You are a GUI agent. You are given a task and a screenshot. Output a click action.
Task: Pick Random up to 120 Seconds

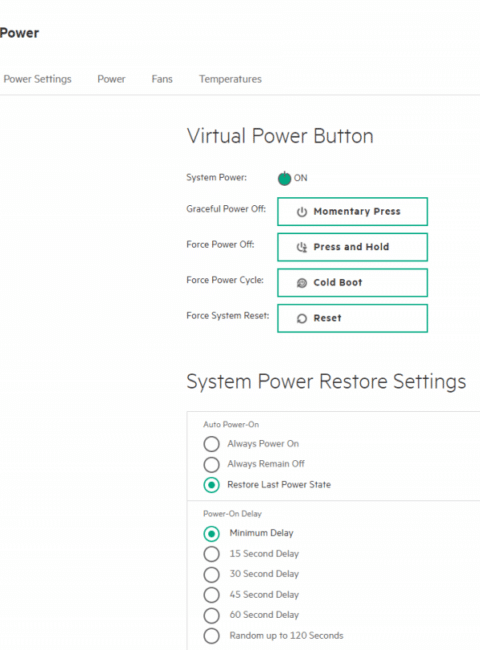211,635
